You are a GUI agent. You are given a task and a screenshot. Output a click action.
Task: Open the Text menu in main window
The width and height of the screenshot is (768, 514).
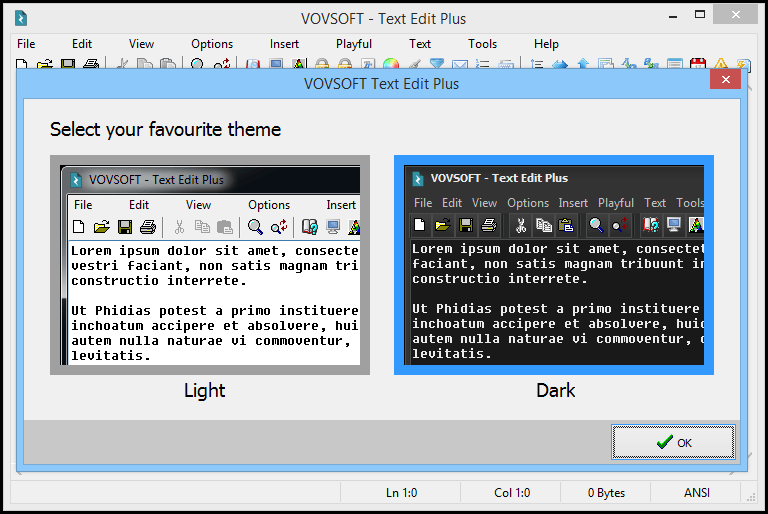point(420,44)
